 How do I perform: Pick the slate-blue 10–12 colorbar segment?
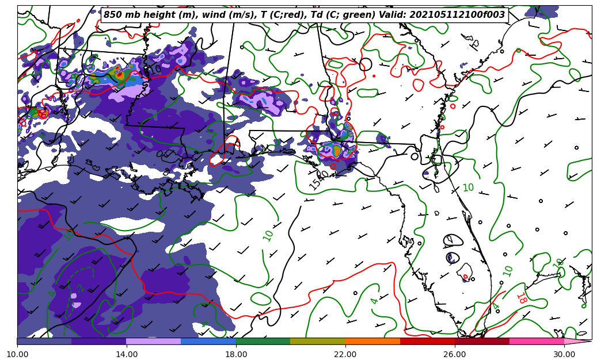pos(44,341)
